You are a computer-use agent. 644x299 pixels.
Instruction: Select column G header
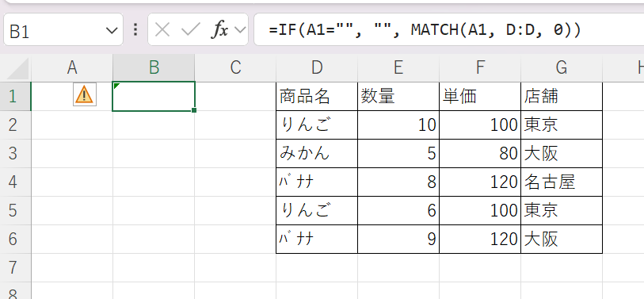562,68
